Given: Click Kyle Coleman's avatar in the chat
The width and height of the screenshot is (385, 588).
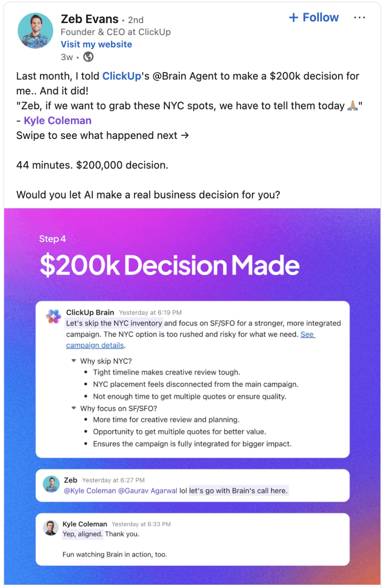Looking at the screenshot, I should [51, 528].
